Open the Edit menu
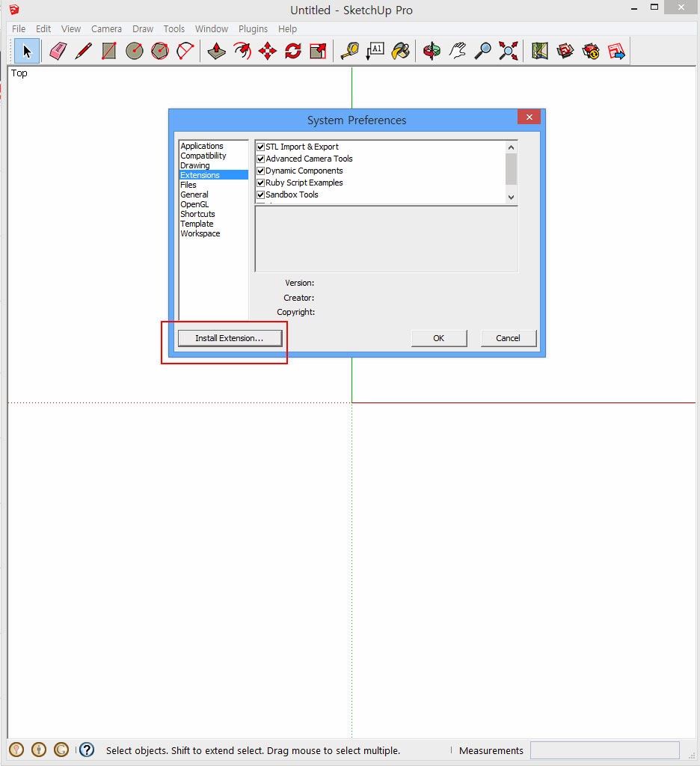Image resolution: width=700 pixels, height=766 pixels. [43, 29]
